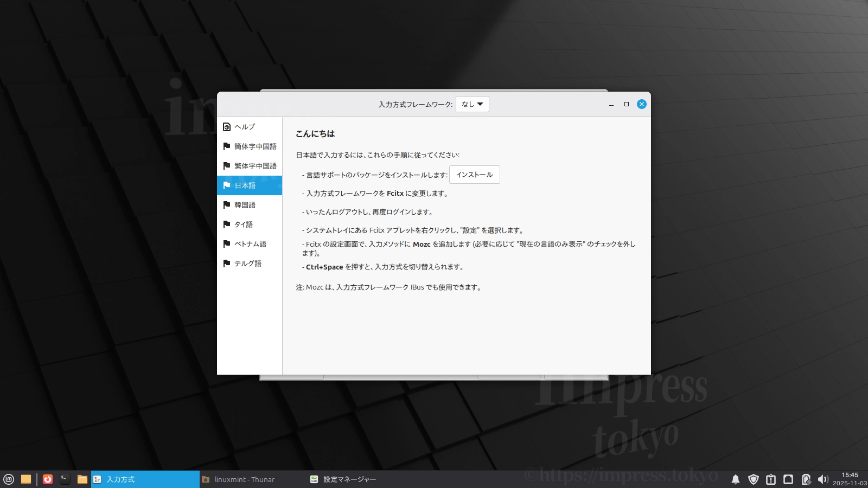868x488 pixels.
Task: Click the note line mentioning IBus
Action: [x=388, y=287]
